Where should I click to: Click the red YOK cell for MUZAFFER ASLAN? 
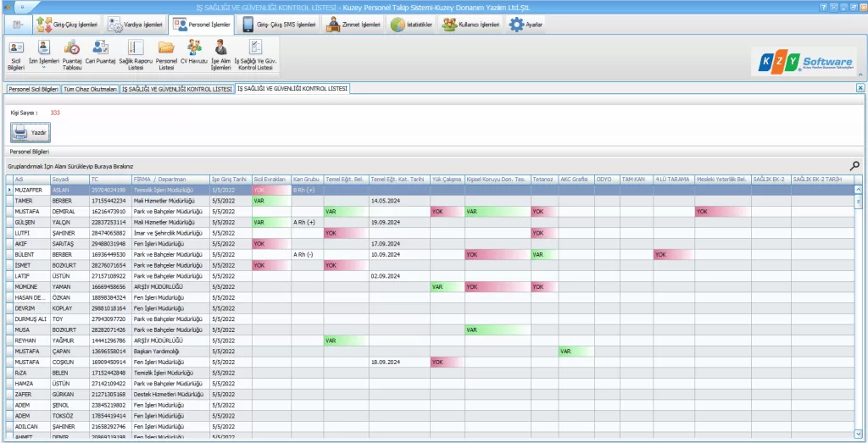coord(270,190)
